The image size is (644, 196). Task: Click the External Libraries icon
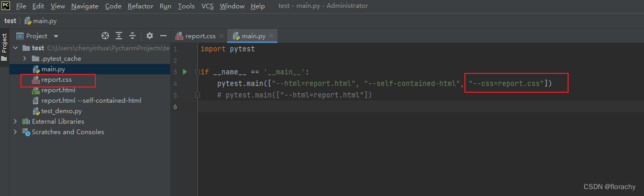(x=26, y=122)
